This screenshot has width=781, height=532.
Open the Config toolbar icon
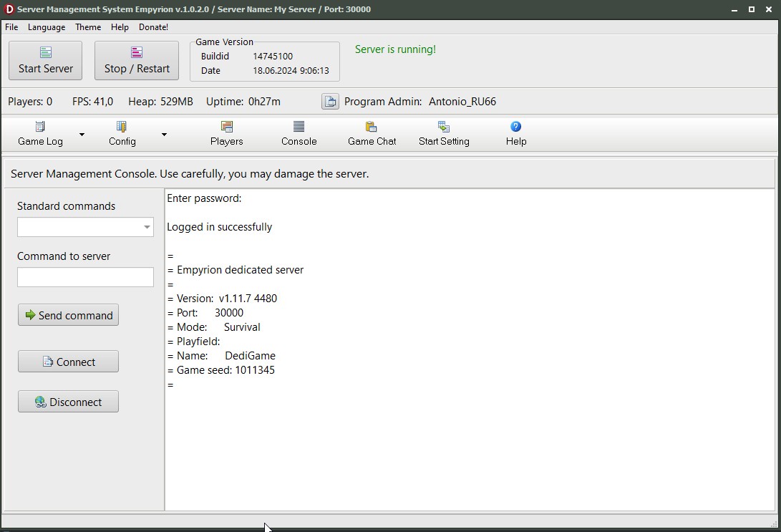tap(122, 133)
